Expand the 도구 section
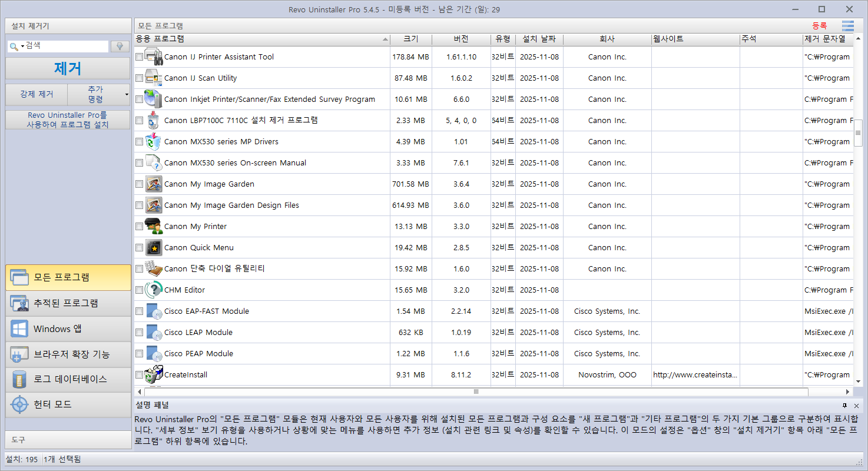Image resolution: width=868 pixels, height=471 pixels. pos(68,440)
